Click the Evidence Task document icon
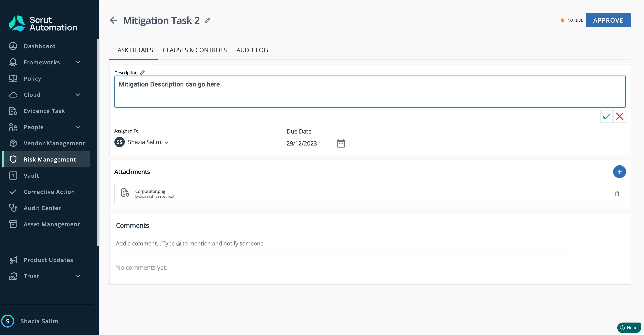The height and width of the screenshot is (335, 644). [13, 111]
